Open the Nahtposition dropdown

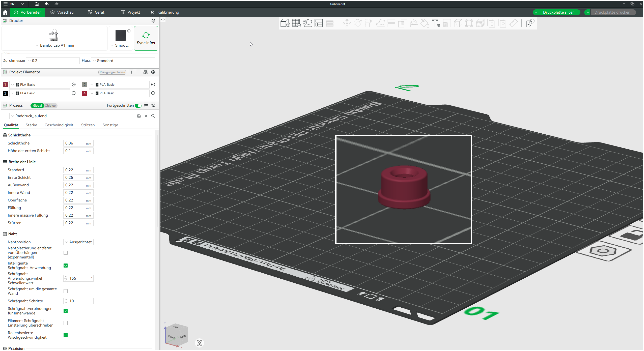coord(78,242)
